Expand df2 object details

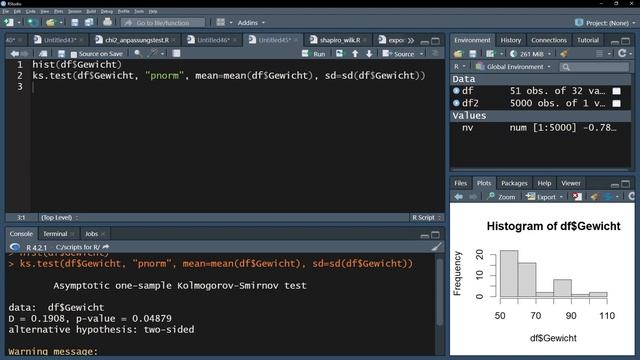coord(456,103)
